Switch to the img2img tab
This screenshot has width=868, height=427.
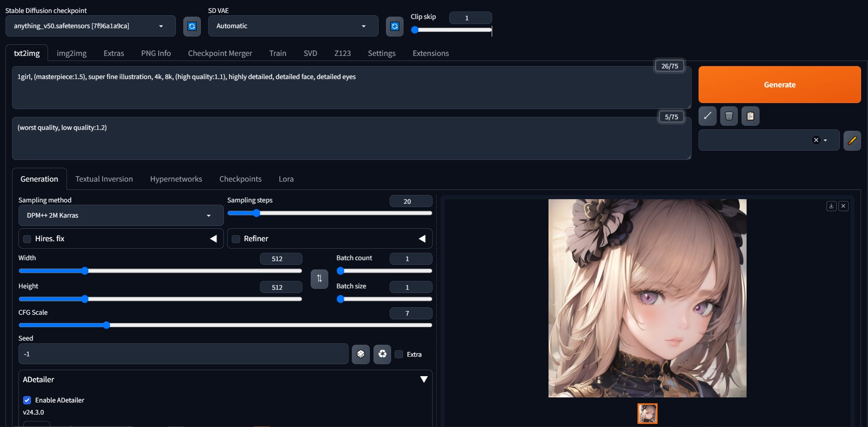click(72, 54)
